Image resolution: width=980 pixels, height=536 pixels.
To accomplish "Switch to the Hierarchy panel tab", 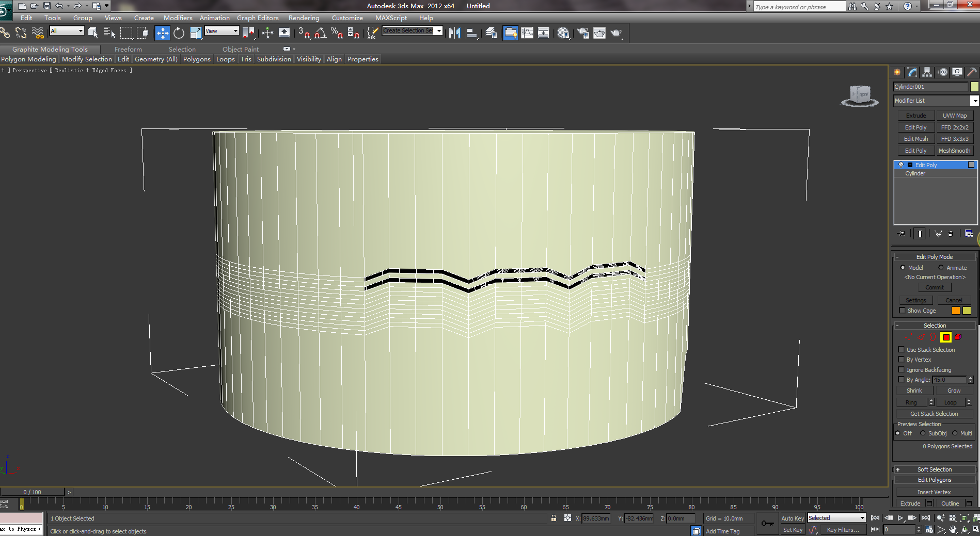I will [x=927, y=72].
